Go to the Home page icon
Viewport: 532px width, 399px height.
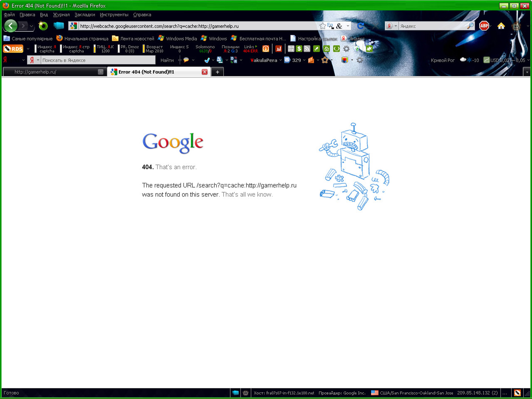[x=501, y=26]
